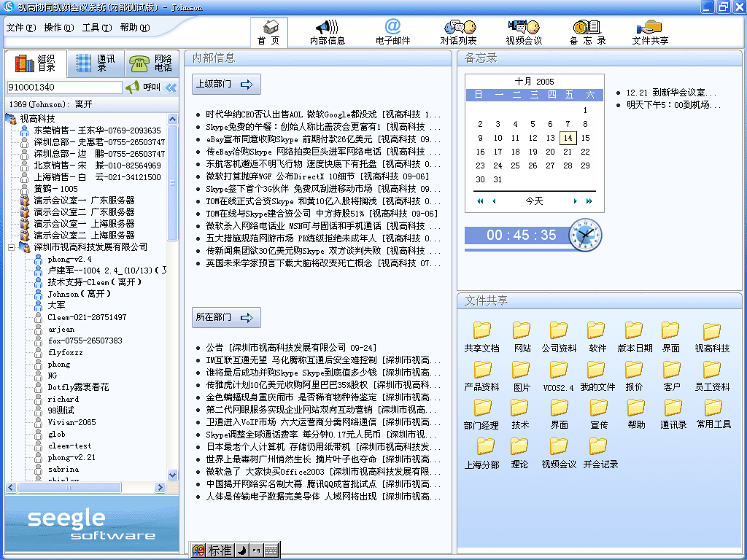Switch to the 网络电话 tab
Image resolution: width=747 pixels, height=560 pixels.
[x=152, y=63]
